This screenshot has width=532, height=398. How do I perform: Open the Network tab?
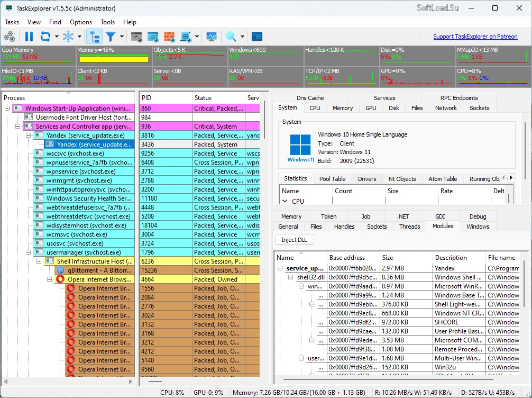(446, 108)
